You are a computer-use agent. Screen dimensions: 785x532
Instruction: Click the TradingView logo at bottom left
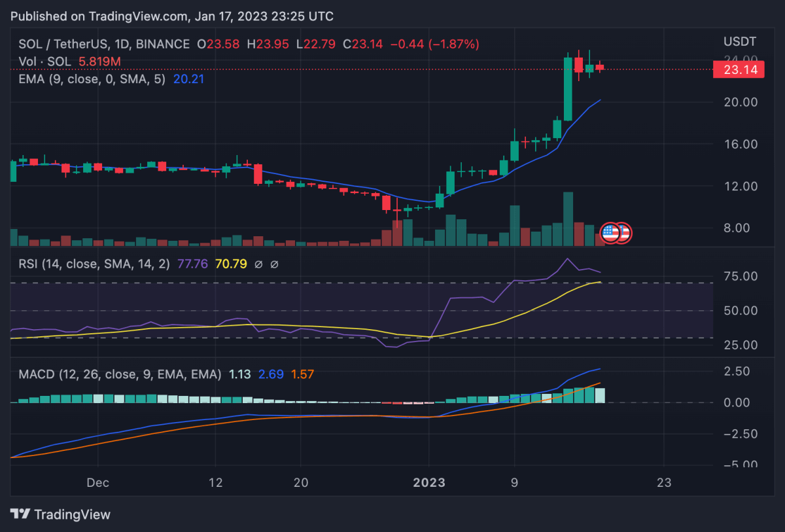[61, 514]
